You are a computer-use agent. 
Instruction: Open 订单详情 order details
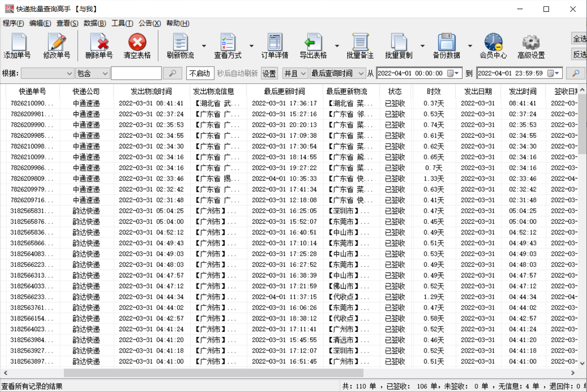click(x=274, y=46)
